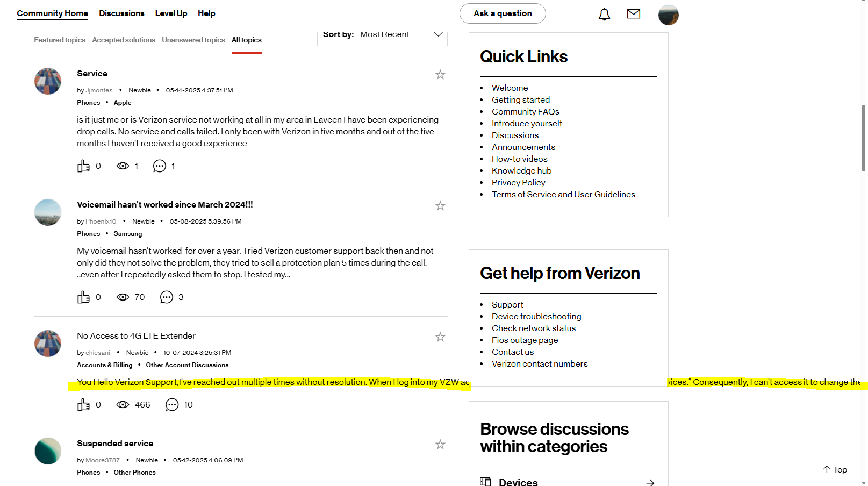Open Community FAQs quick link

pos(526,112)
